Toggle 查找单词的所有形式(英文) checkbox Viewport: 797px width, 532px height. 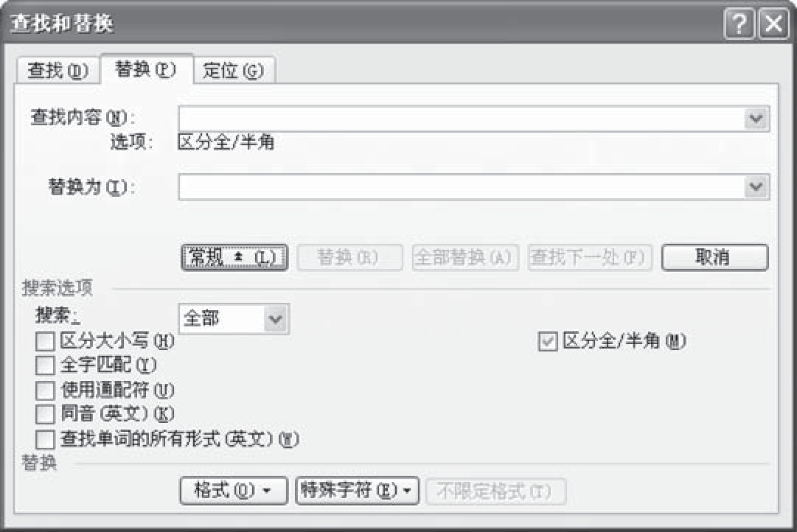point(45,439)
